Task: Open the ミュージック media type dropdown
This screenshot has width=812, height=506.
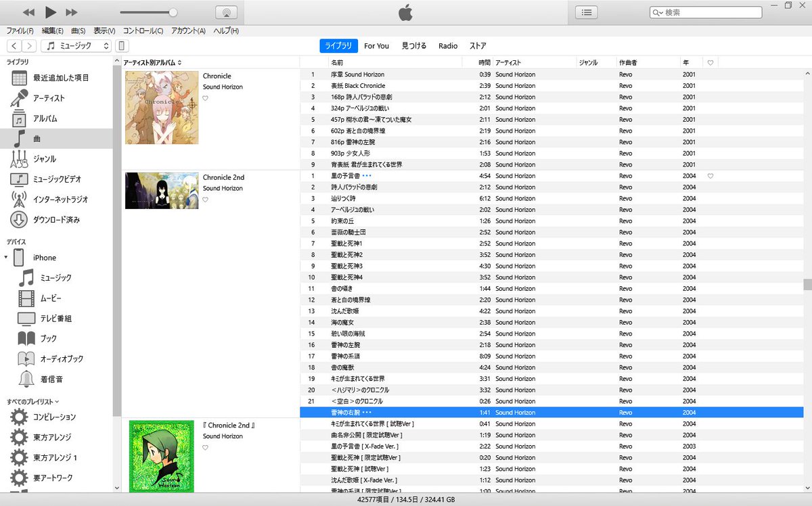Action: [x=76, y=46]
